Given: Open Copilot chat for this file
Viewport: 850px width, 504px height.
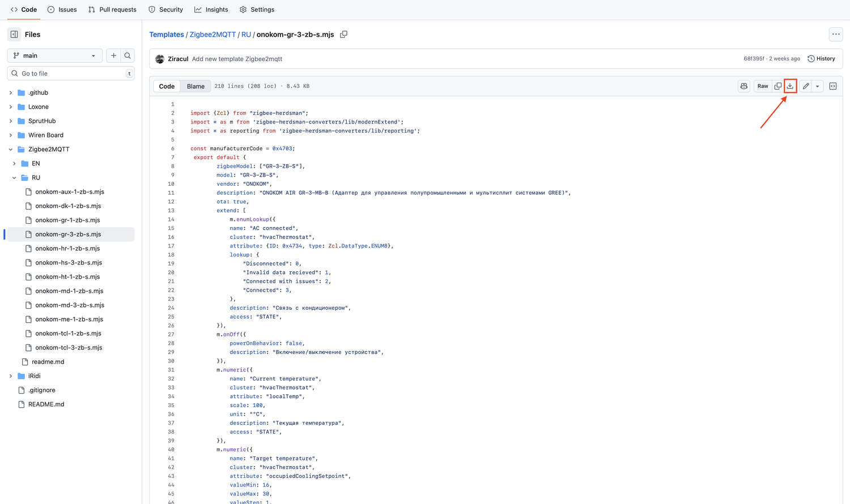Looking at the screenshot, I should click(744, 86).
